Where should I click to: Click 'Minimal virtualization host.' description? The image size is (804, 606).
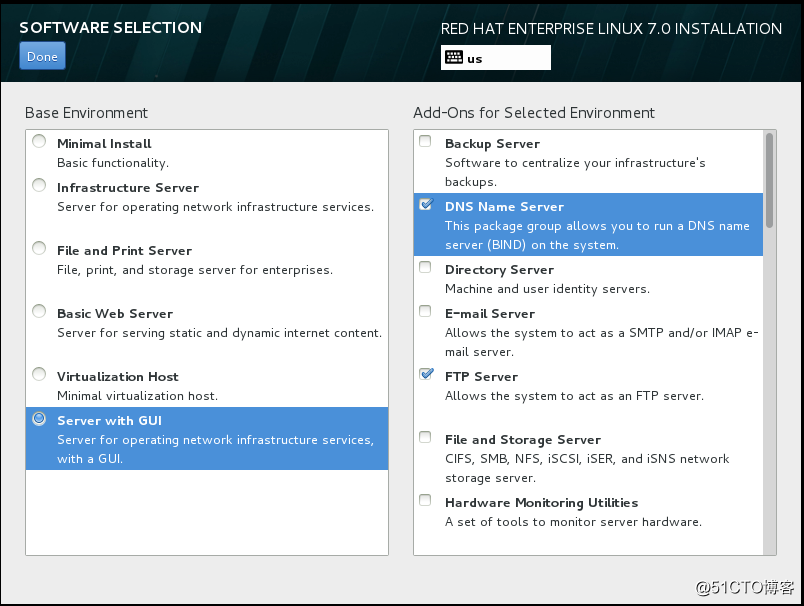click(137, 396)
